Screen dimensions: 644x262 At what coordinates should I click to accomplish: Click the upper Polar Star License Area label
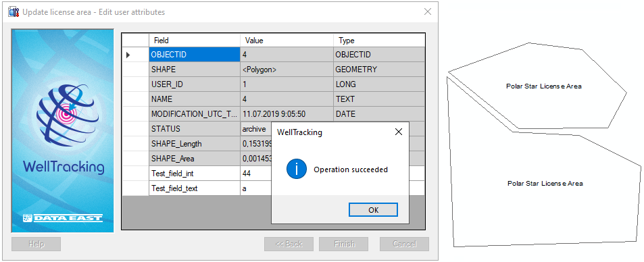point(544,86)
